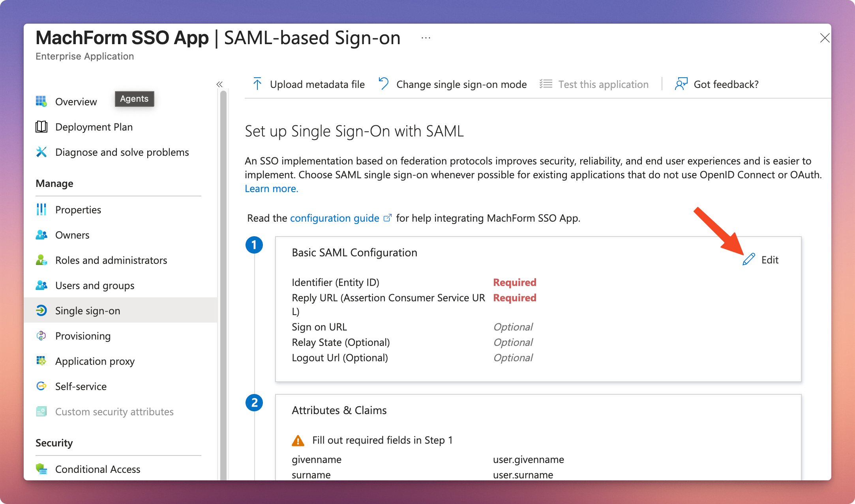Open the more options ellipsis in title
The width and height of the screenshot is (855, 504).
coord(426,38)
